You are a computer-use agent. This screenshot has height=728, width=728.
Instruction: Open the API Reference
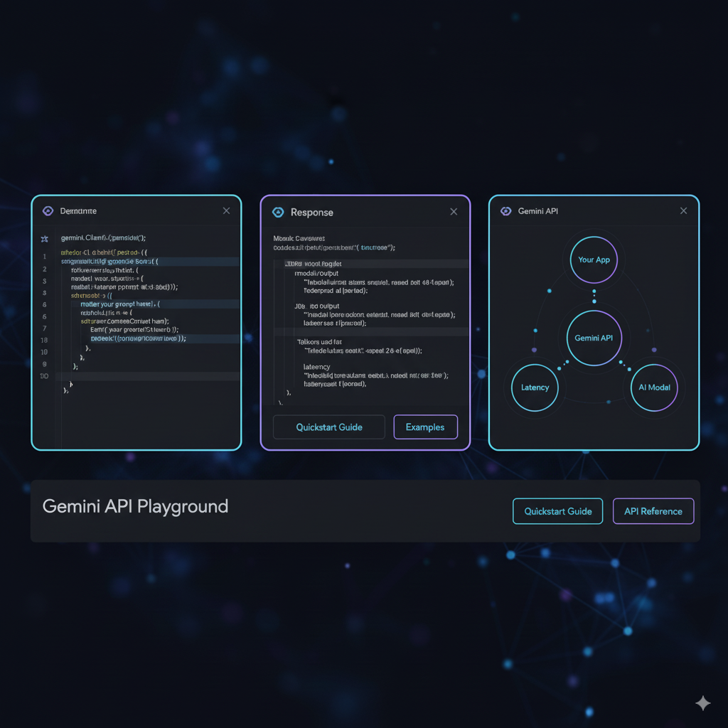click(653, 510)
